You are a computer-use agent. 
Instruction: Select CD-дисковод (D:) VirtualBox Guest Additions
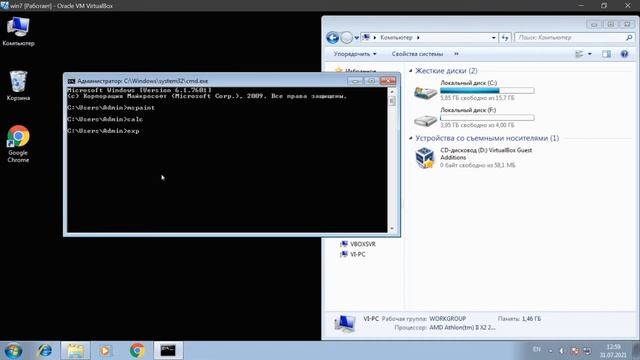tap(473, 158)
